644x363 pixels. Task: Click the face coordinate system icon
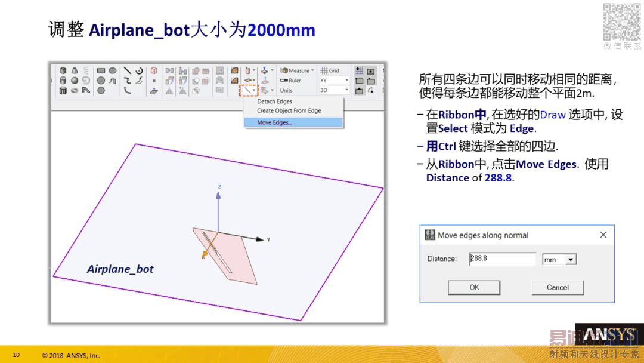point(265,81)
